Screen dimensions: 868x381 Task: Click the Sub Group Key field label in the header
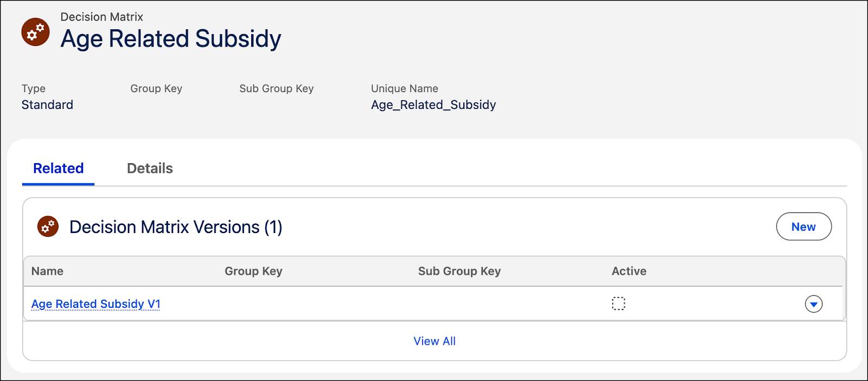276,88
